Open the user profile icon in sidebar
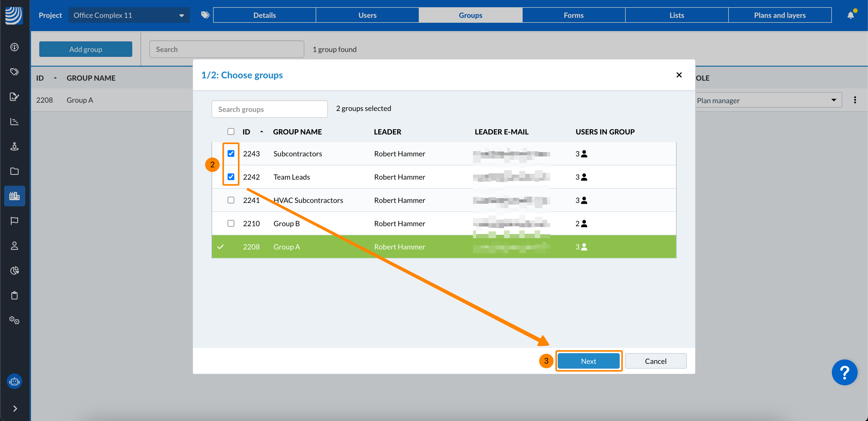The height and width of the screenshot is (421, 868). tap(14, 246)
